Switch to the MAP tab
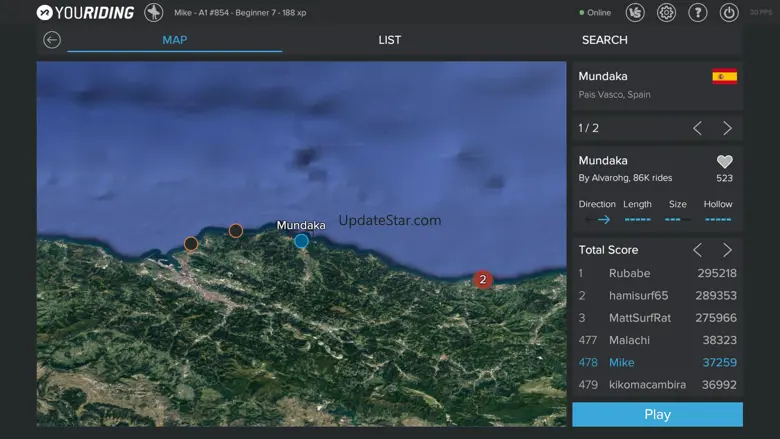The height and width of the screenshot is (439, 780). point(175,40)
